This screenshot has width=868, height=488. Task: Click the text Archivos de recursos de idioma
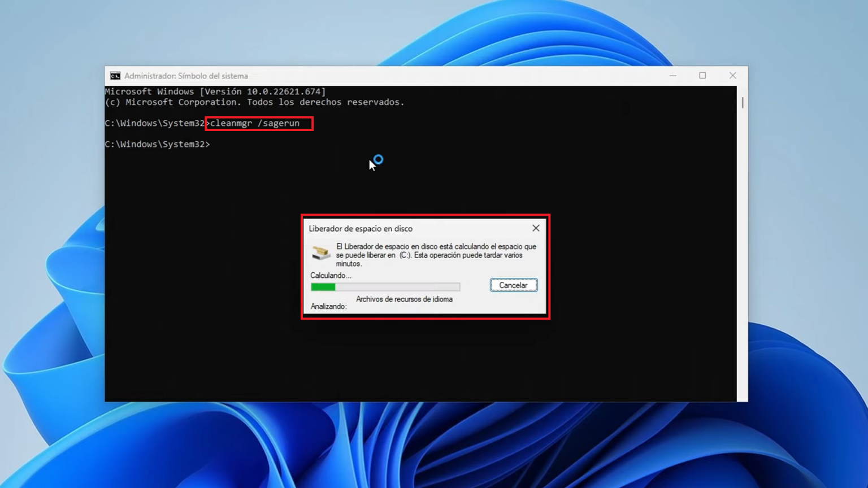[x=404, y=299]
